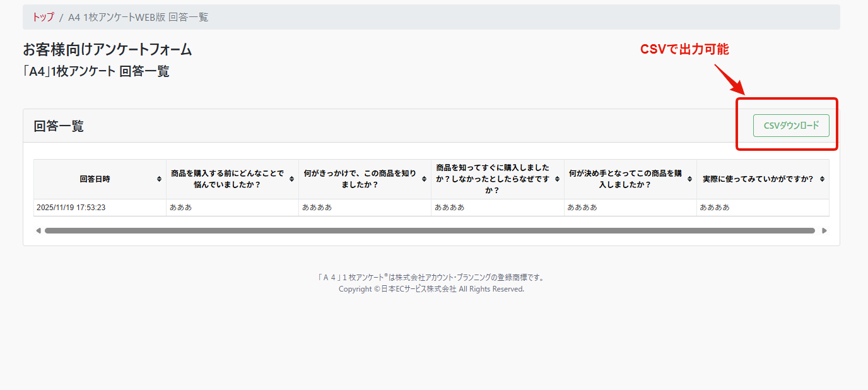Click sort arrows for 商品を購入する前に column
Image resolution: width=868 pixels, height=390 pixels.
(x=291, y=179)
